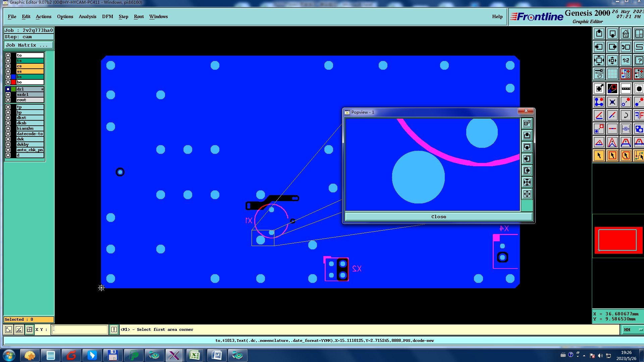The width and height of the screenshot is (644, 362).
Task: Open the grid display icon
Action: tap(612, 74)
